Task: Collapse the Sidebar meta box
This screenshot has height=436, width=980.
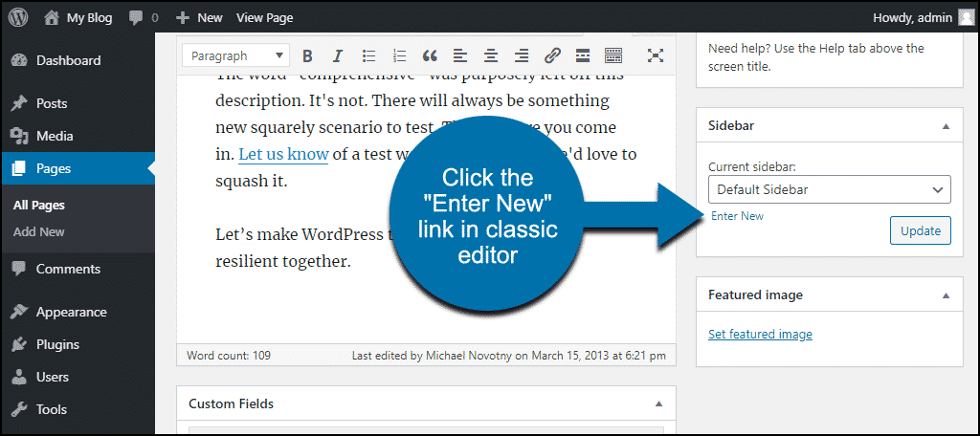Action: point(946,126)
